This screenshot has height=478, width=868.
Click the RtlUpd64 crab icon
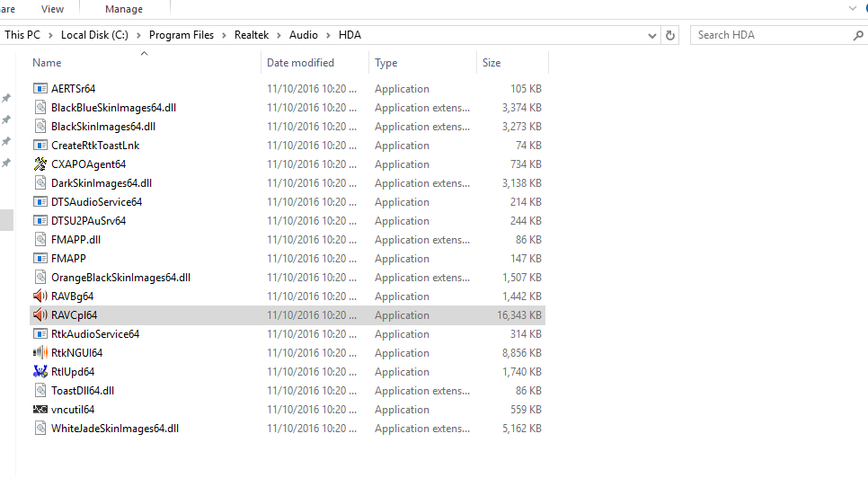tap(40, 371)
